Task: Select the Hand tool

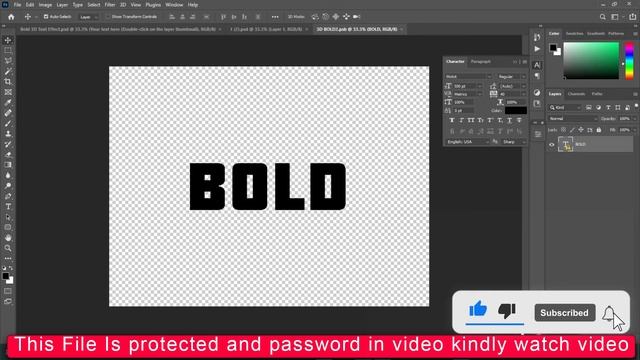Action: (x=8, y=238)
